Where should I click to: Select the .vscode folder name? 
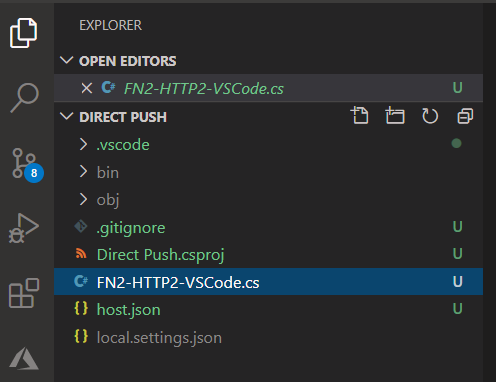pyautogui.click(x=123, y=145)
